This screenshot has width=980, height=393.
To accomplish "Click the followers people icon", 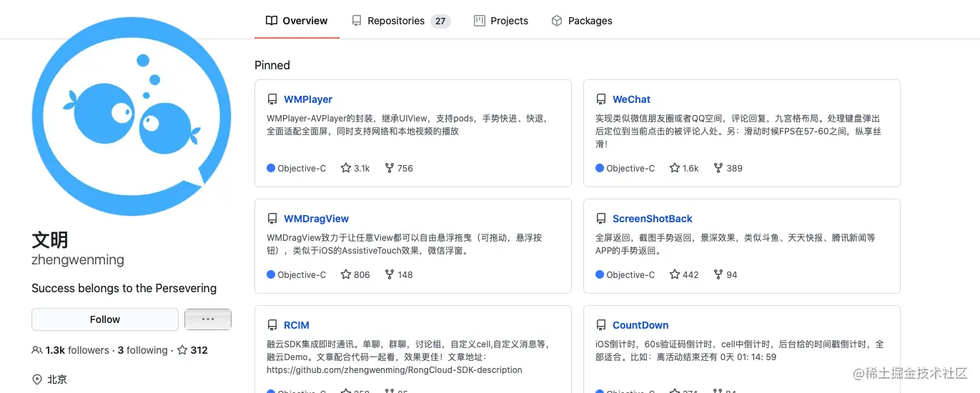I will [x=37, y=350].
